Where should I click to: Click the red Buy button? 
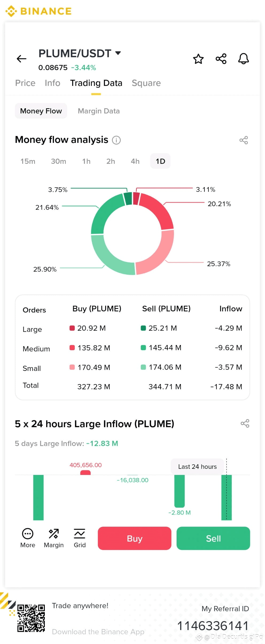(x=134, y=538)
